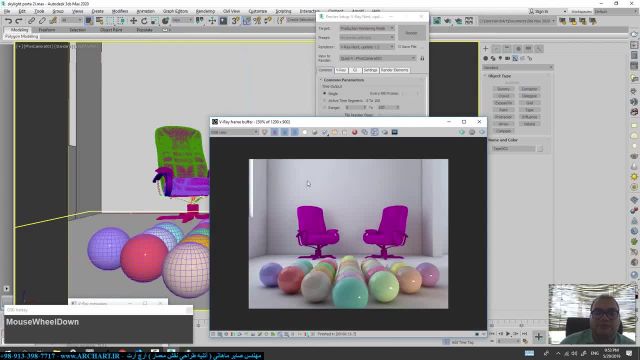640x360 pixels.
Task: Toggle the Spinner Snap tool
Action: coord(268,21)
